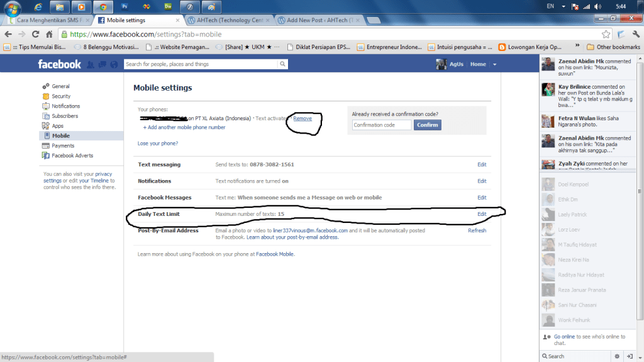This screenshot has height=362, width=644.
Task: Open Apps settings in sidebar
Action: [57, 126]
